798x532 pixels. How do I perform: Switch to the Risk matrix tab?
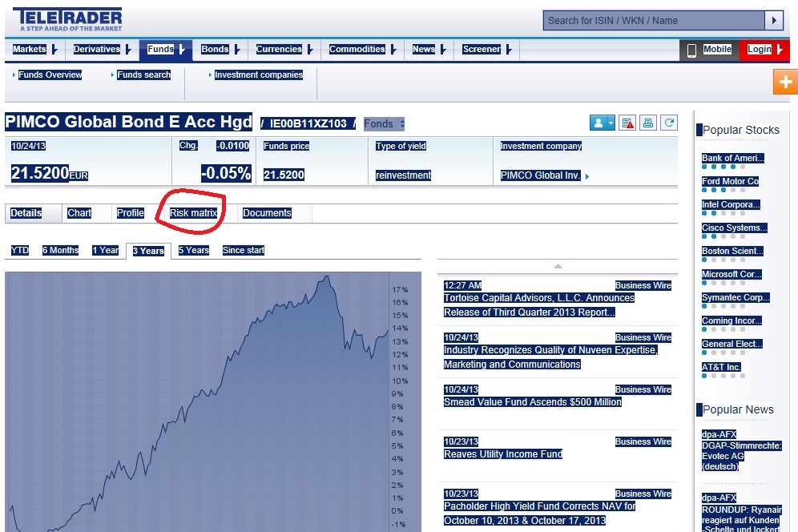[x=193, y=213]
